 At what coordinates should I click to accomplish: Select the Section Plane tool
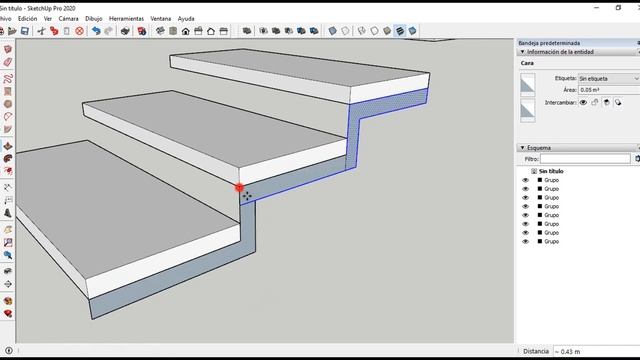coord(8,284)
